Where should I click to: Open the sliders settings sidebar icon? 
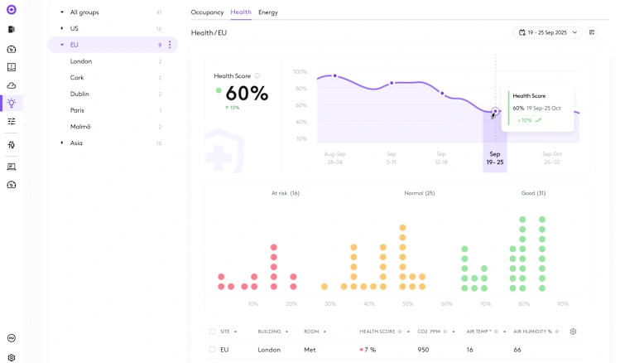click(x=12, y=122)
